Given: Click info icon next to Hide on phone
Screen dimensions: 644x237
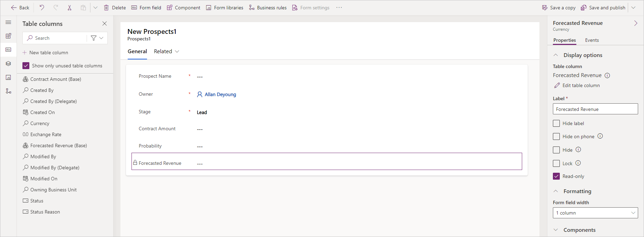Looking at the screenshot, I should (x=600, y=136).
